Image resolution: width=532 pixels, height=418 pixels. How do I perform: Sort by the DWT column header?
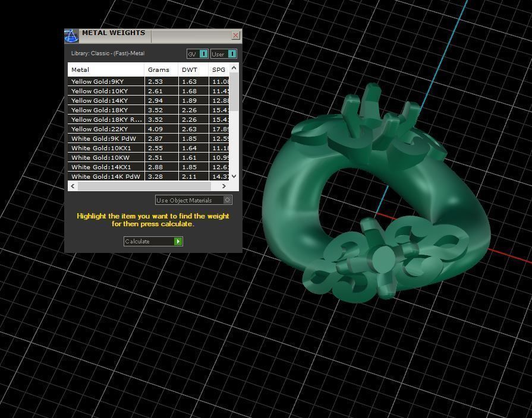193,69
